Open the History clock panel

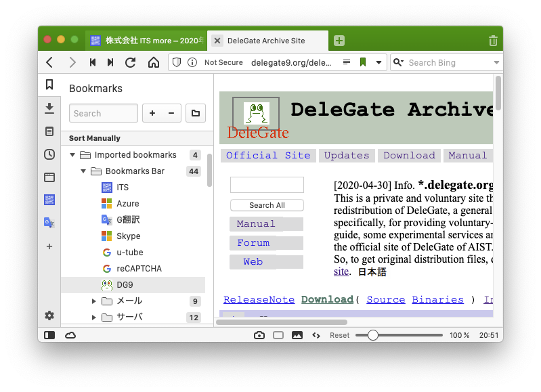[49, 154]
